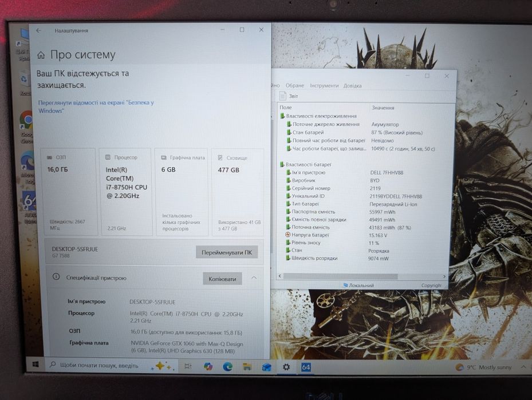
Task: Click the ОЗП 16,0 ГБ card
Action: [x=69, y=192]
